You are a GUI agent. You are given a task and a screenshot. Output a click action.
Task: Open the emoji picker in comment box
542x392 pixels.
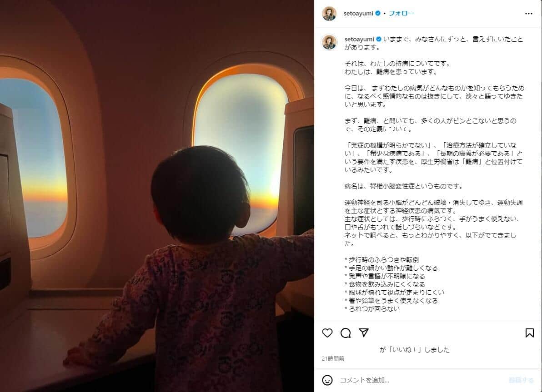pyautogui.click(x=327, y=380)
